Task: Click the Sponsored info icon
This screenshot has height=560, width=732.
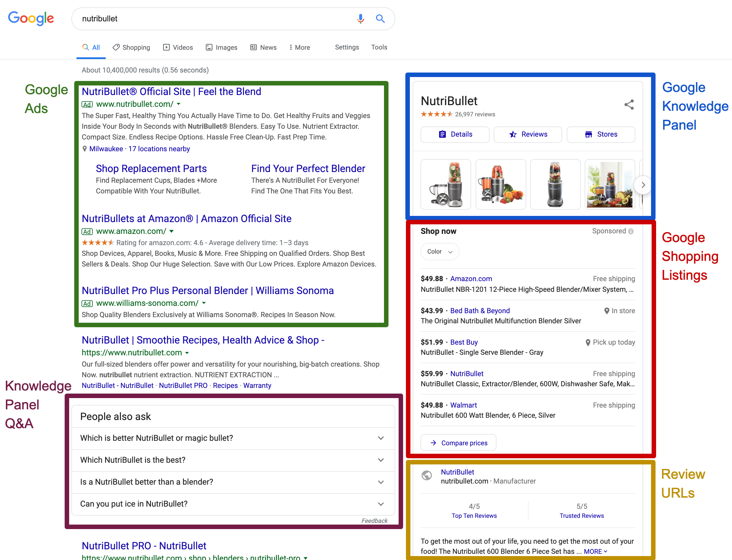Action: click(631, 231)
